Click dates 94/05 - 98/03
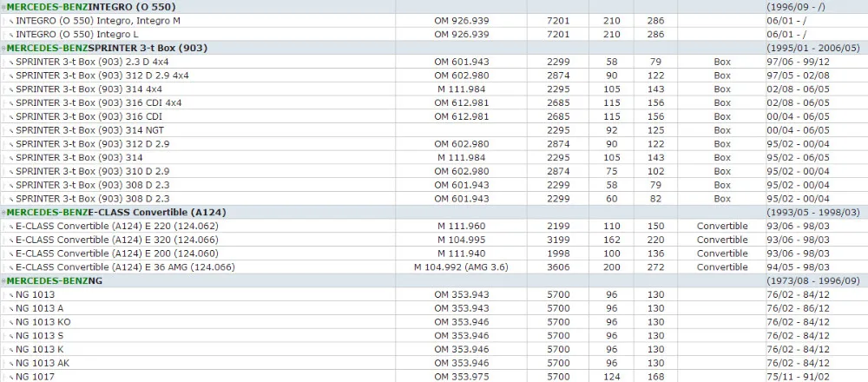Viewport: 868px width, 382px height. [x=799, y=267]
